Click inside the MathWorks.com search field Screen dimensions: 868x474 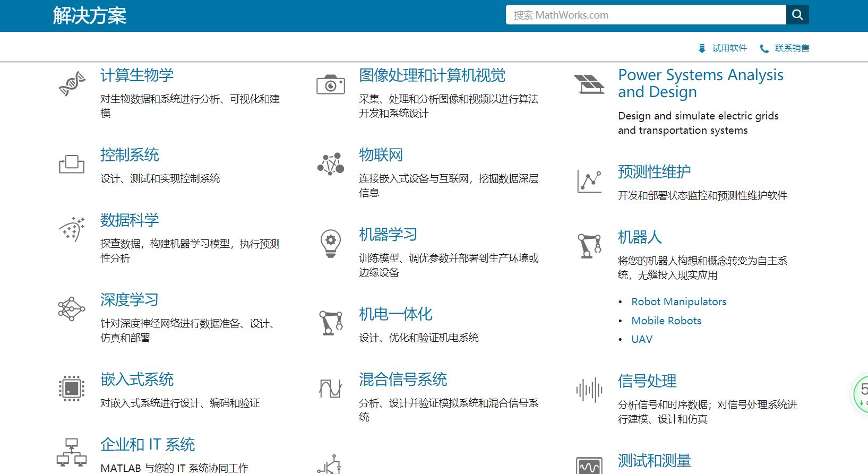pyautogui.click(x=645, y=15)
